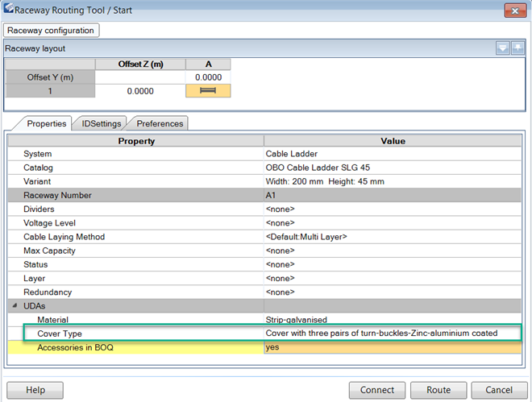The width and height of the screenshot is (532, 402).
Task: Close the Raceway Routing Tool window
Action: point(515,10)
